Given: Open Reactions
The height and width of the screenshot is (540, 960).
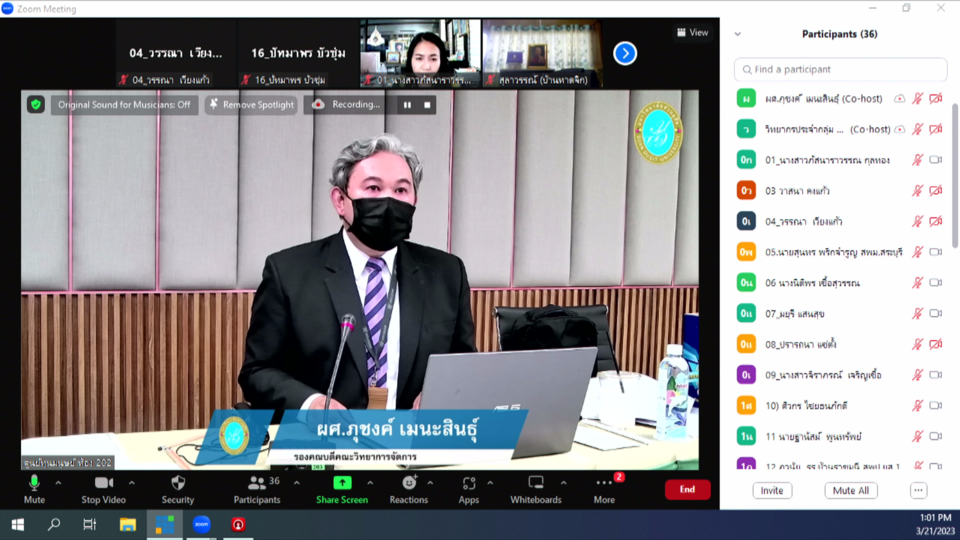Looking at the screenshot, I should tap(408, 489).
